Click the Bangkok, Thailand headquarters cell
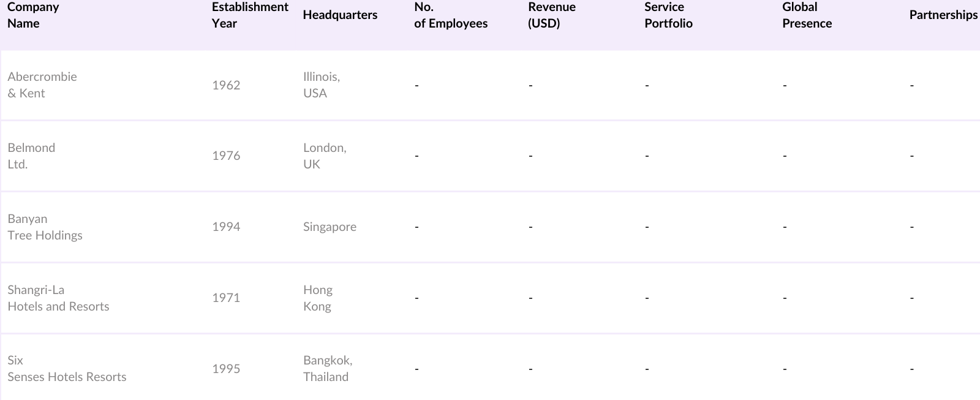The image size is (980, 400). 327,369
